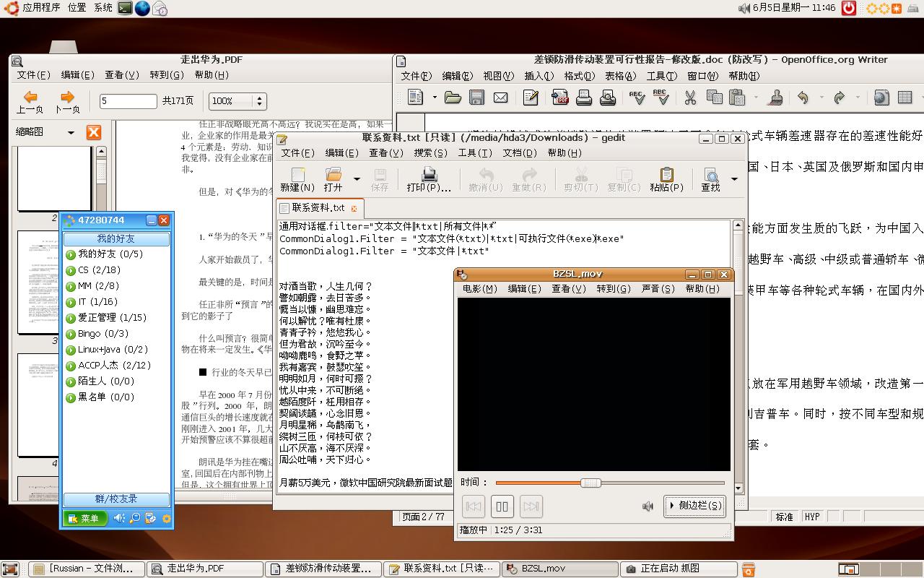Open 应用程序 menu in top panel

[x=41, y=8]
